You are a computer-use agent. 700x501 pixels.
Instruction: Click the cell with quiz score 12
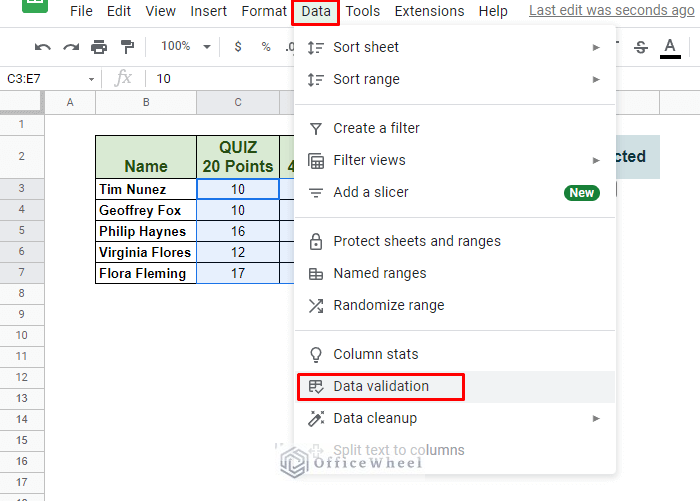pyautogui.click(x=238, y=252)
